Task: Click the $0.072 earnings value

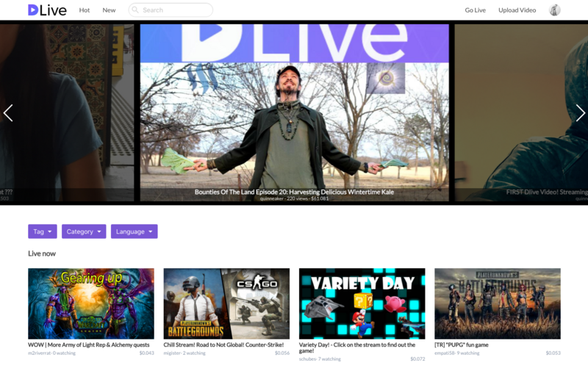Action: 417,359
